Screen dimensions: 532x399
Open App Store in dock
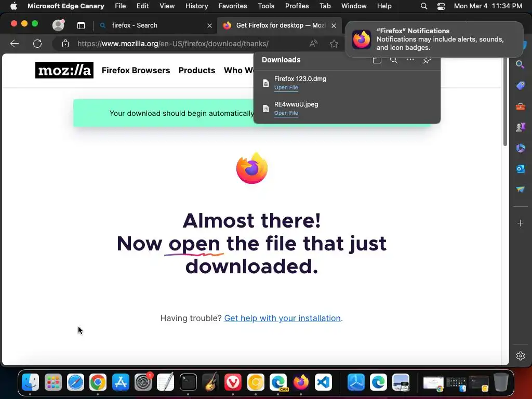[x=121, y=382]
